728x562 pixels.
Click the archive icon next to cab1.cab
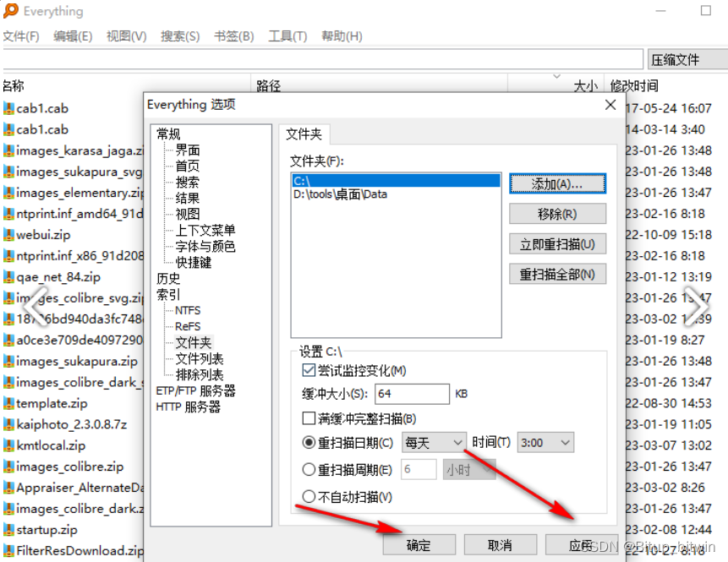pos(10,108)
